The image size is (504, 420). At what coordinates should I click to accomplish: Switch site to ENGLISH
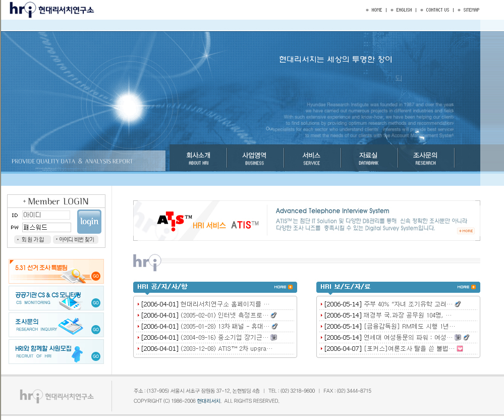click(404, 10)
